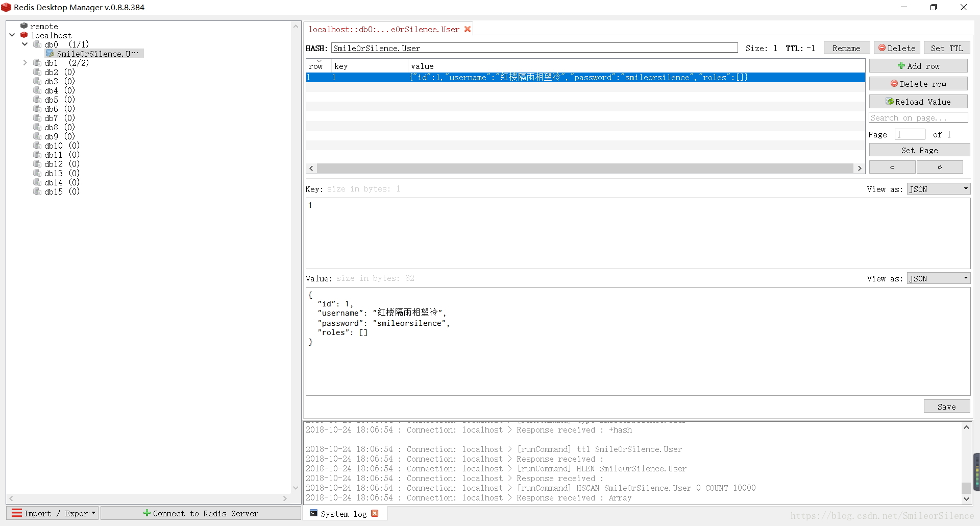Click Add row button
The image size is (980, 526).
[x=918, y=66]
